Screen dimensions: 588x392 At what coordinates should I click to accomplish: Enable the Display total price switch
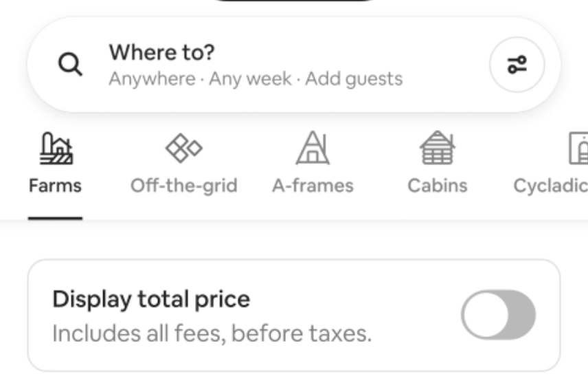[498, 315]
